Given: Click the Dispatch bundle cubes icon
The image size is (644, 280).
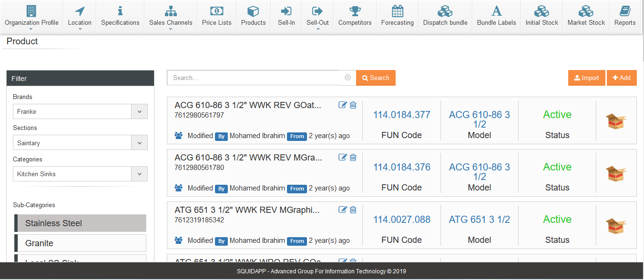Looking at the screenshot, I should click(x=445, y=11).
